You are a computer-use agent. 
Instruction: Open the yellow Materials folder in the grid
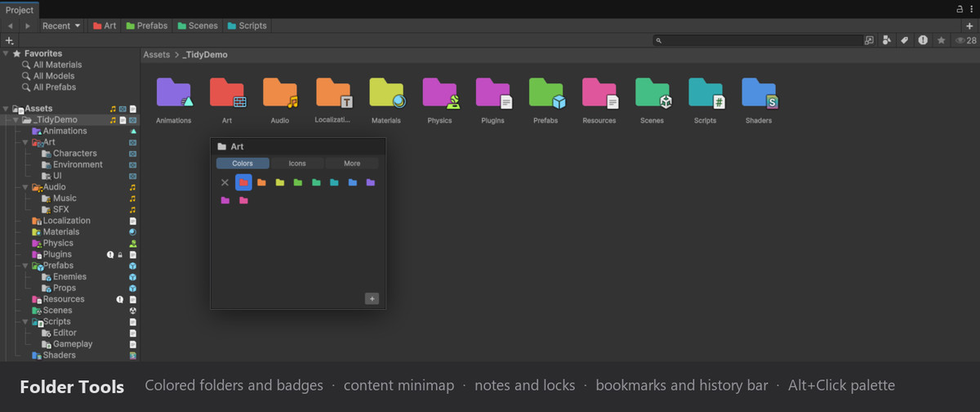point(386,93)
